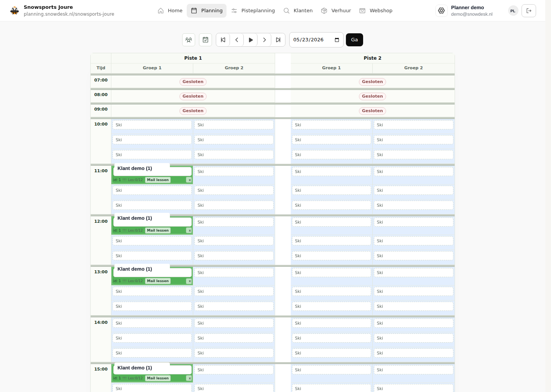Screen dimensions: 551x392
Task: Click the Ga button
Action: click(354, 40)
